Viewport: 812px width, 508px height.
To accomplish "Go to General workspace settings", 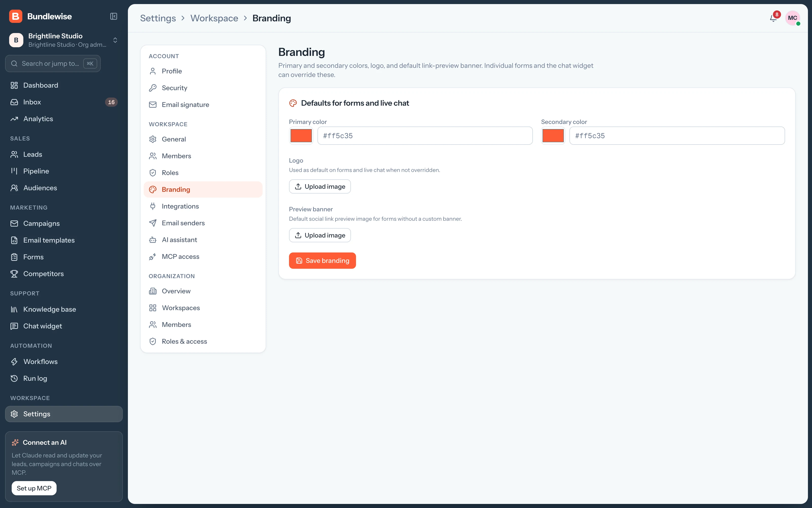I will pyautogui.click(x=203, y=139).
